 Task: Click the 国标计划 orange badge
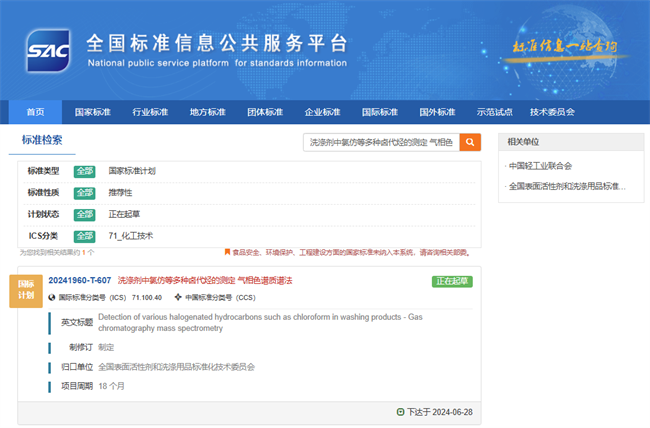pyautogui.click(x=26, y=290)
